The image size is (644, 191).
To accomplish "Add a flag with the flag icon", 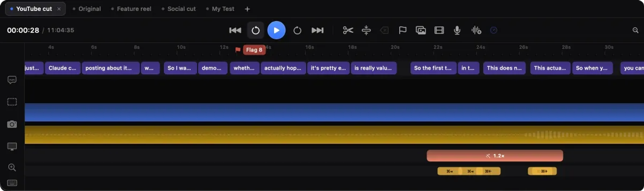I will [402, 30].
